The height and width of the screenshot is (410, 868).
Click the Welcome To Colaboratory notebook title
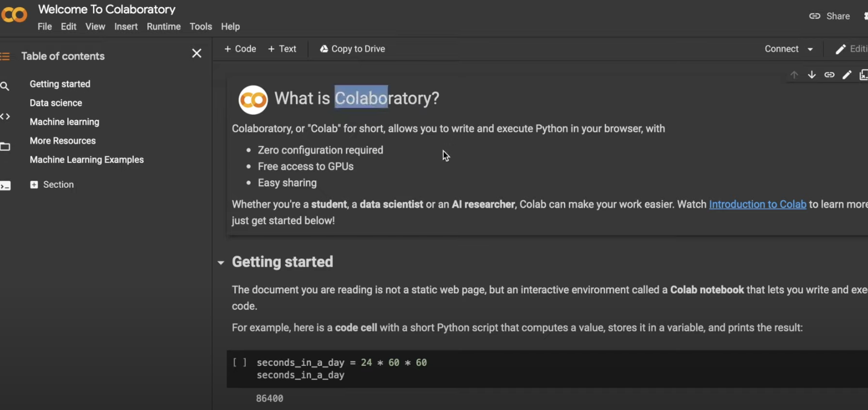(106, 9)
